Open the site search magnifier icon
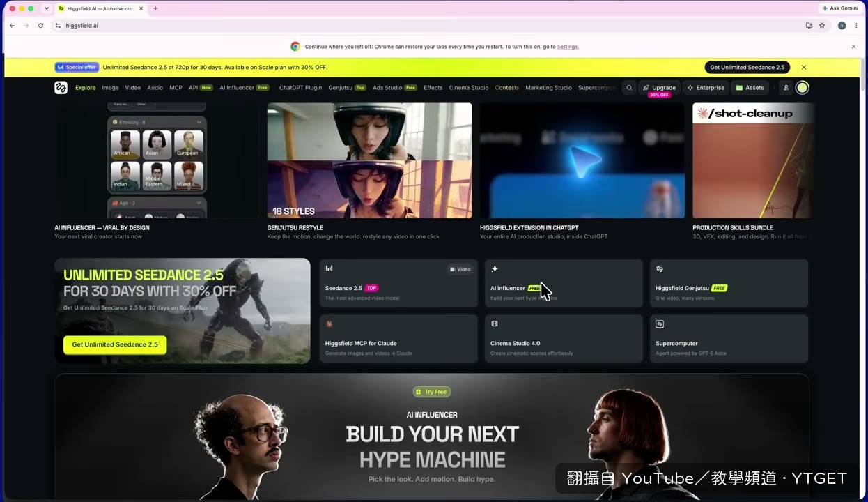This screenshot has width=868, height=502. point(629,88)
